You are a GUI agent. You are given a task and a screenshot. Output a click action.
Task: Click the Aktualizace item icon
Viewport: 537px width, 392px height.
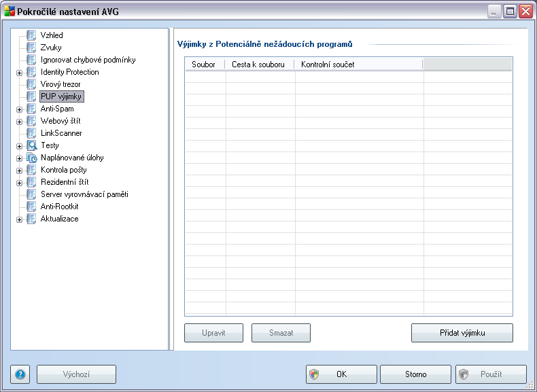pyautogui.click(x=31, y=219)
